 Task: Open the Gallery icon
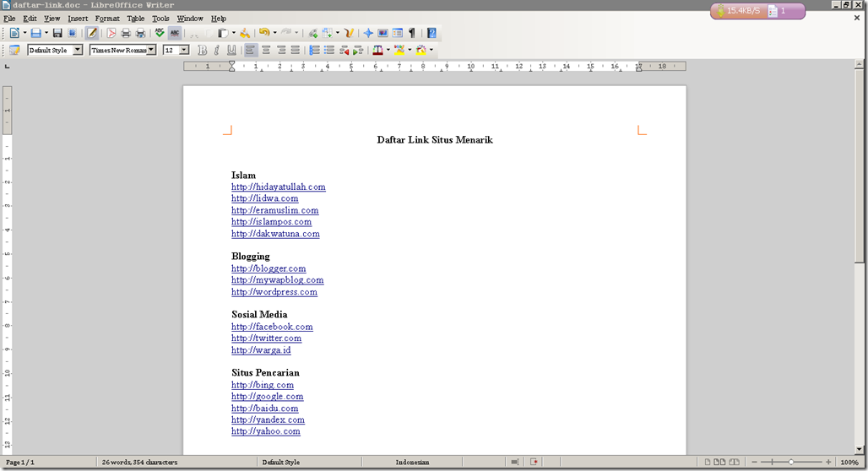382,33
